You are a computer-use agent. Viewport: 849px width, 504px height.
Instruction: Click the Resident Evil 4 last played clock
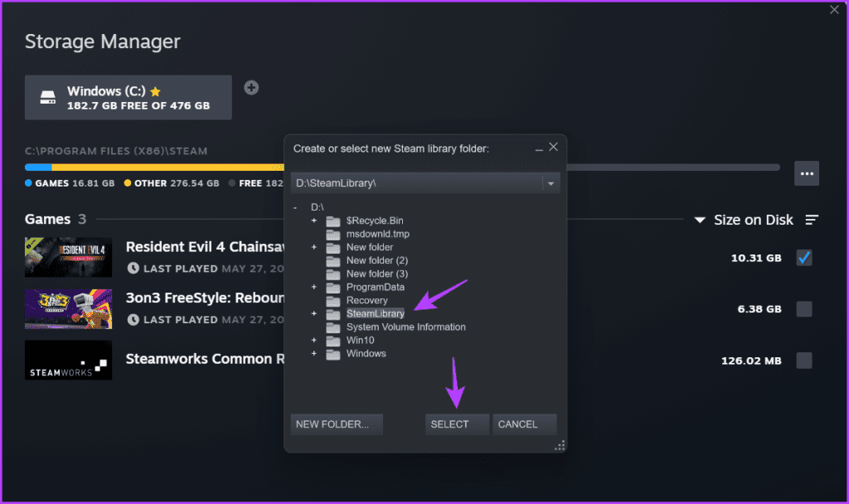[x=133, y=268]
